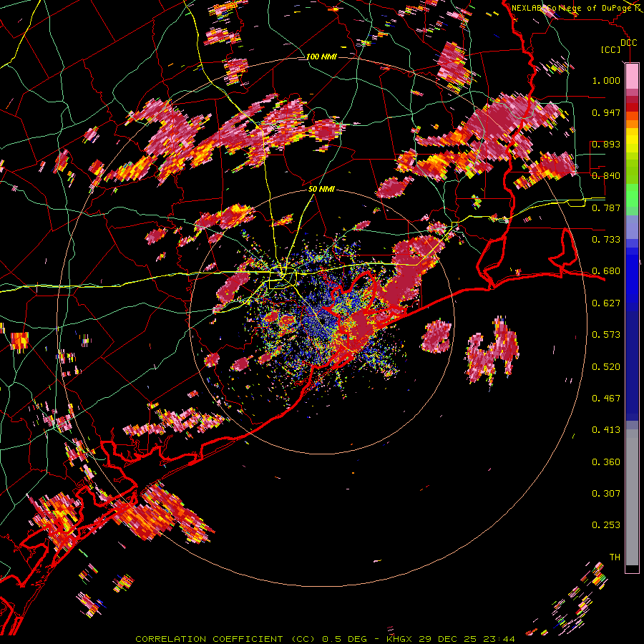
Task: Select the 0.413 color scale value
Action: pyautogui.click(x=606, y=430)
